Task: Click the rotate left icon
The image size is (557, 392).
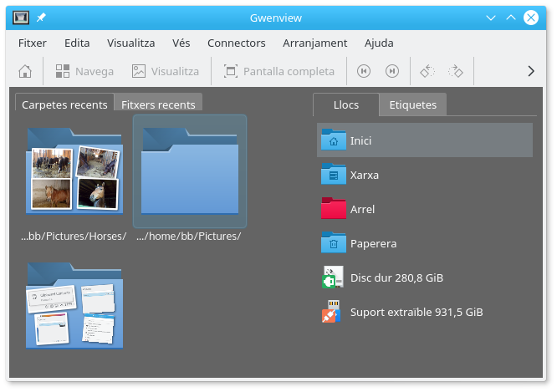Action: [x=427, y=71]
